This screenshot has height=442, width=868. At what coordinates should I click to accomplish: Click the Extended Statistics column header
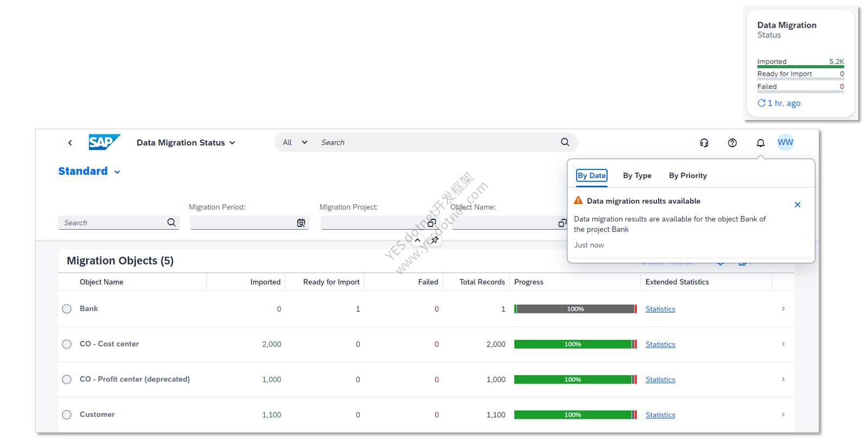[x=677, y=282]
